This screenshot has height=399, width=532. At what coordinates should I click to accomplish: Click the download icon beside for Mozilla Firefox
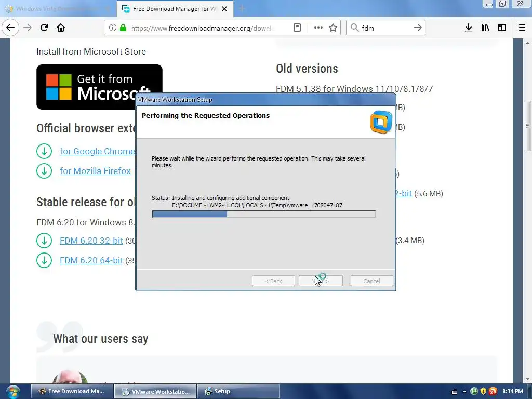point(44,171)
